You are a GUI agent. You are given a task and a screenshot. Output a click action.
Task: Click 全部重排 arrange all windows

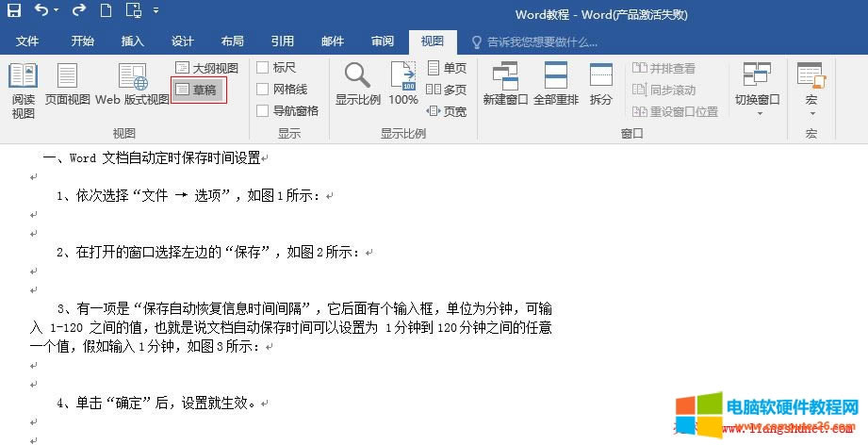click(556, 84)
